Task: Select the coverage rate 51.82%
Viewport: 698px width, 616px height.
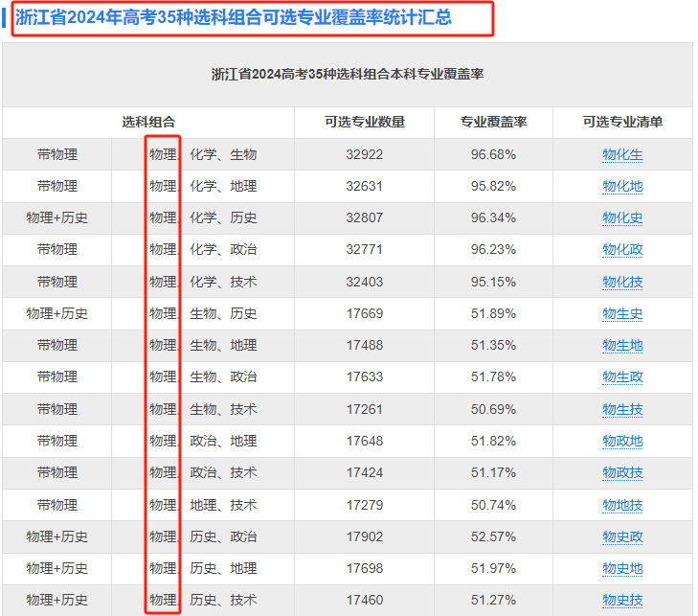Action: point(493,441)
